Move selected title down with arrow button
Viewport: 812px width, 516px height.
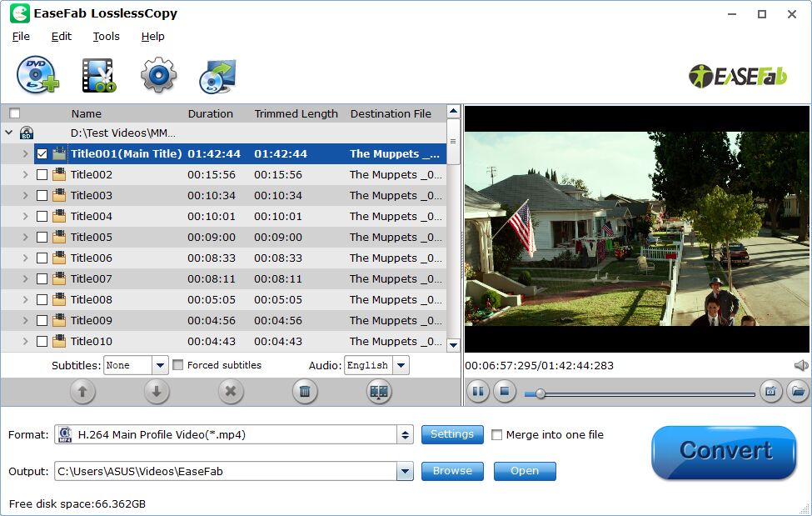(x=157, y=392)
